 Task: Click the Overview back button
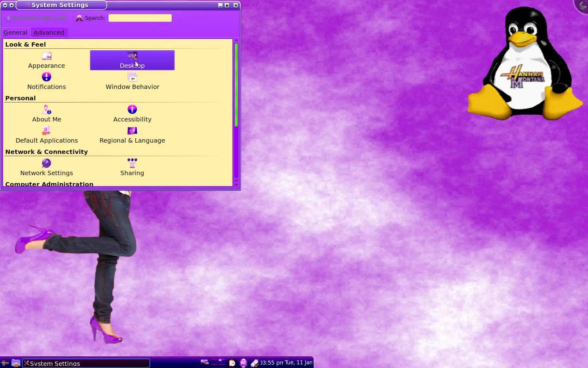[x=37, y=18]
